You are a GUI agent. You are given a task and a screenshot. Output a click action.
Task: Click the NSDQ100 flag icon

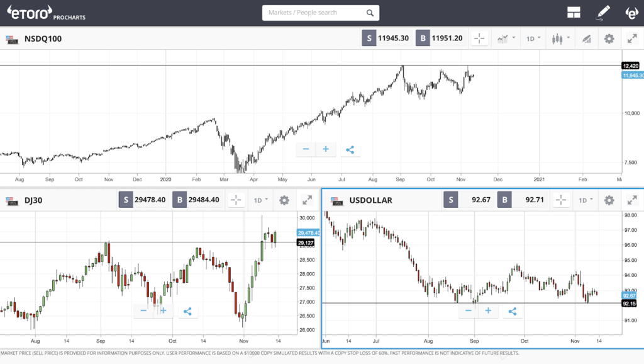pyautogui.click(x=12, y=40)
